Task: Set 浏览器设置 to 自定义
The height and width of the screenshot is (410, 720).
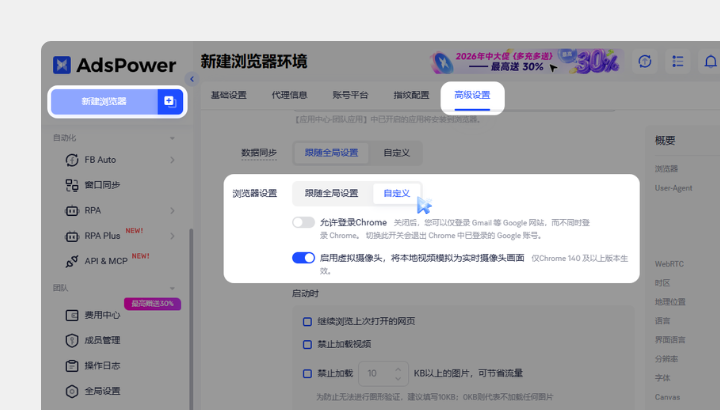Action: (396, 193)
